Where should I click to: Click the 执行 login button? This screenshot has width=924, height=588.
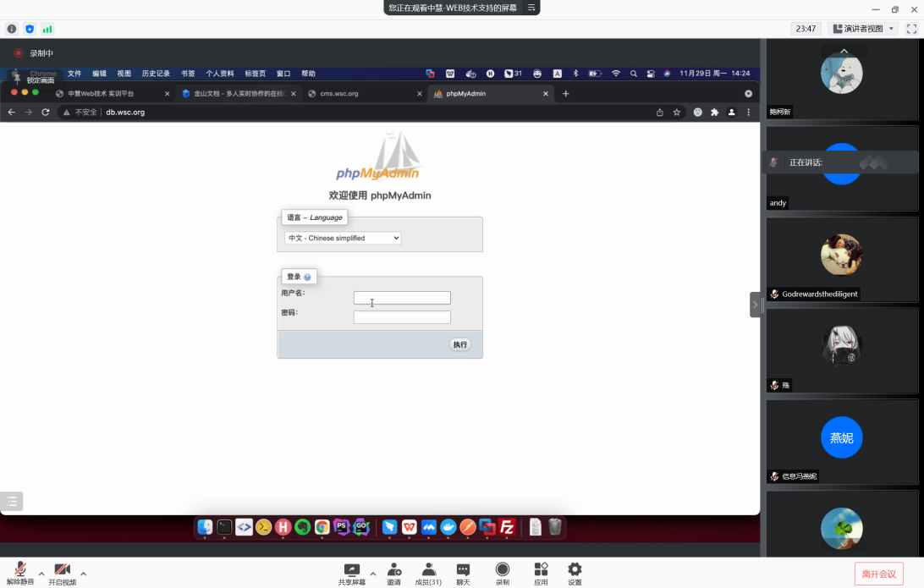pyautogui.click(x=459, y=344)
